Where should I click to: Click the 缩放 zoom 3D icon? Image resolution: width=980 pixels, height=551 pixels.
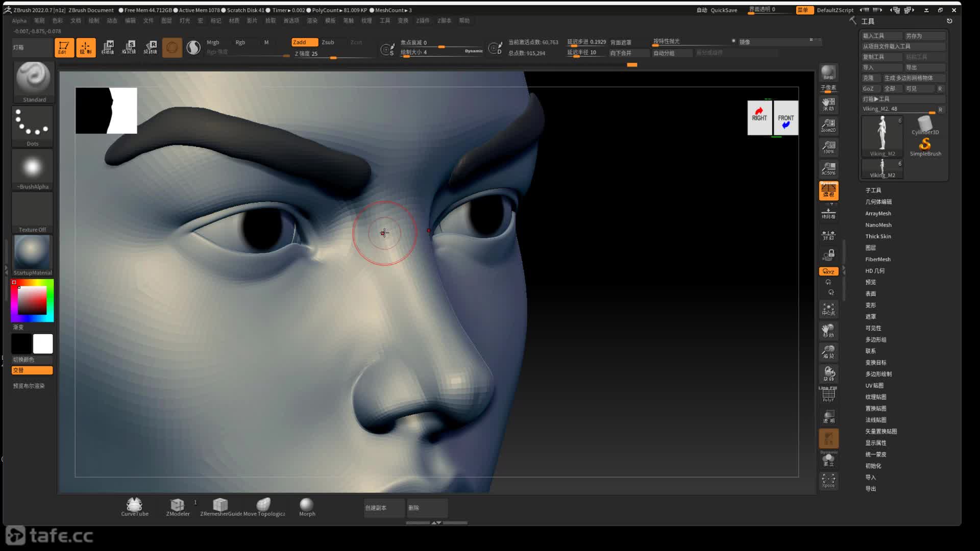pos(828,352)
